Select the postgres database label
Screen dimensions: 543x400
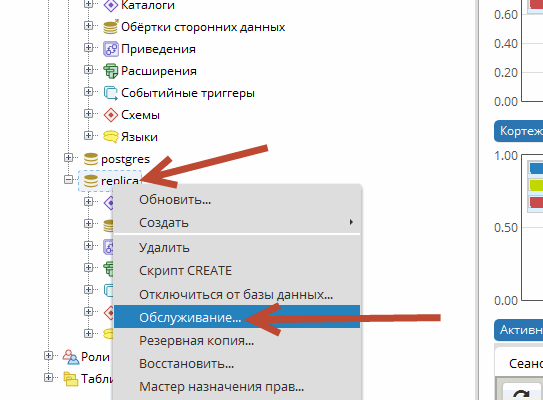point(125,159)
